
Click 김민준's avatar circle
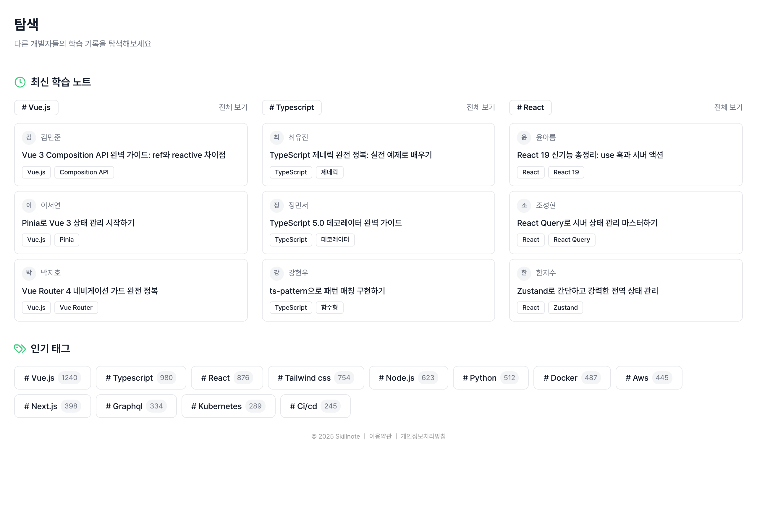point(29,137)
